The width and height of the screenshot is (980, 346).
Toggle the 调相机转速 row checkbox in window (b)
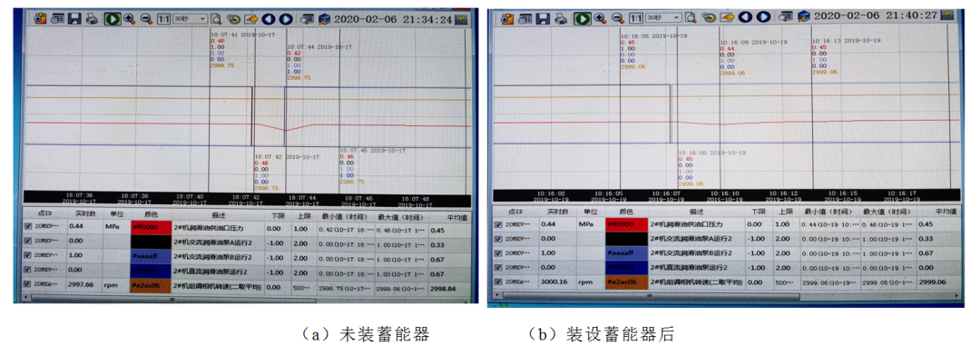coord(498,282)
